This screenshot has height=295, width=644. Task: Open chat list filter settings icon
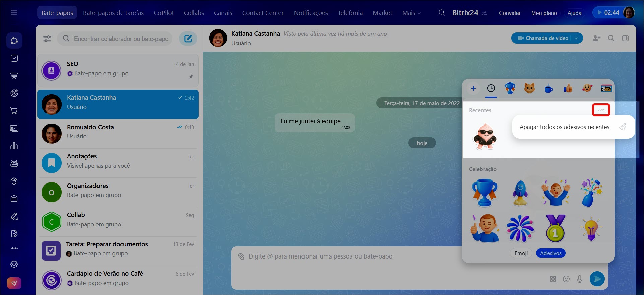[47, 39]
